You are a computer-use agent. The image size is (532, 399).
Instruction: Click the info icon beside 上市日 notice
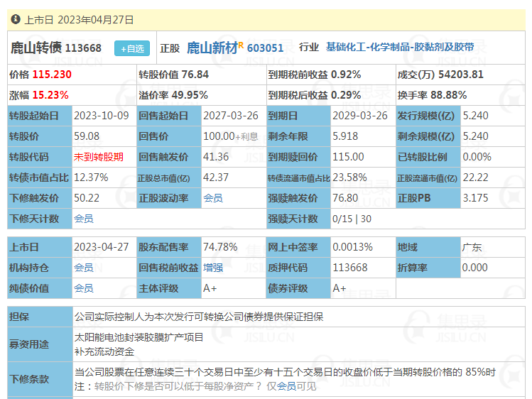click(x=16, y=19)
